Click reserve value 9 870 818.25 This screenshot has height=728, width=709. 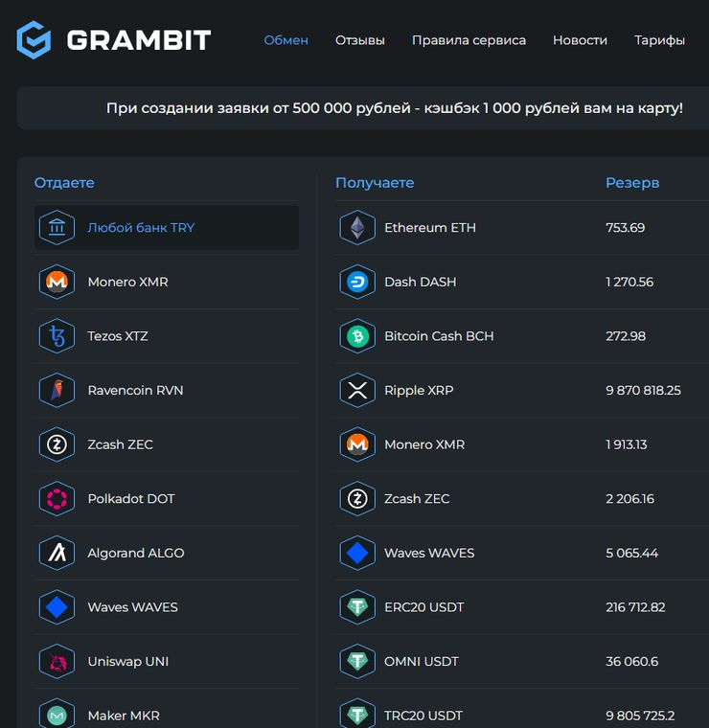[644, 390]
